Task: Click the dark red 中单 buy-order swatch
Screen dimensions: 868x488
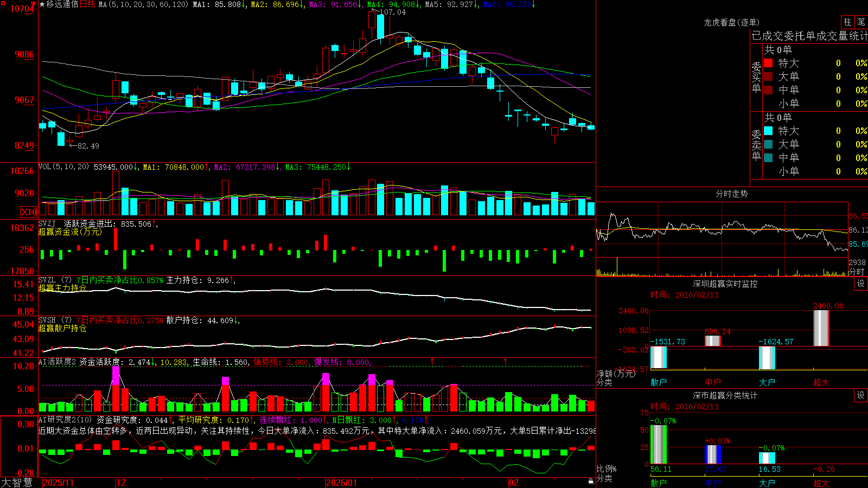Action: (x=768, y=90)
